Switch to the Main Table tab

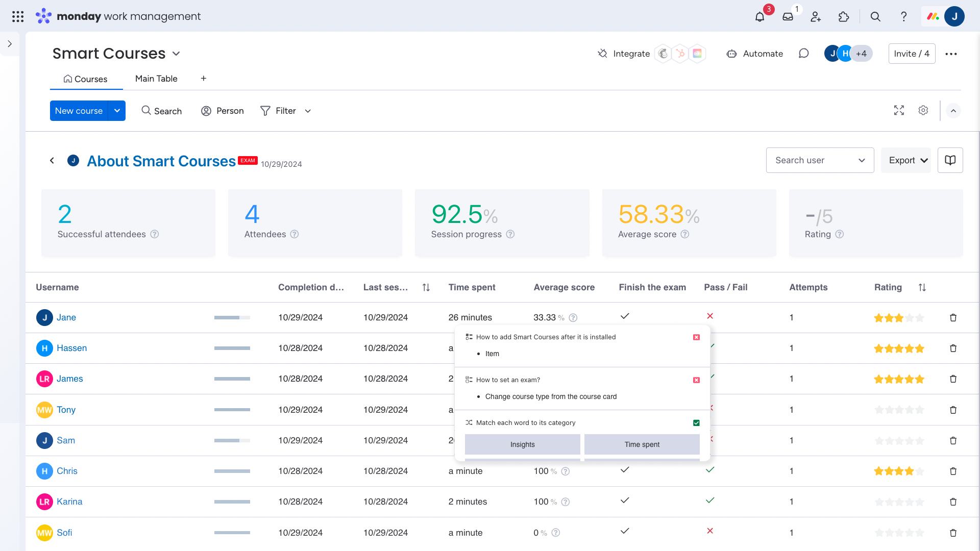(156, 79)
